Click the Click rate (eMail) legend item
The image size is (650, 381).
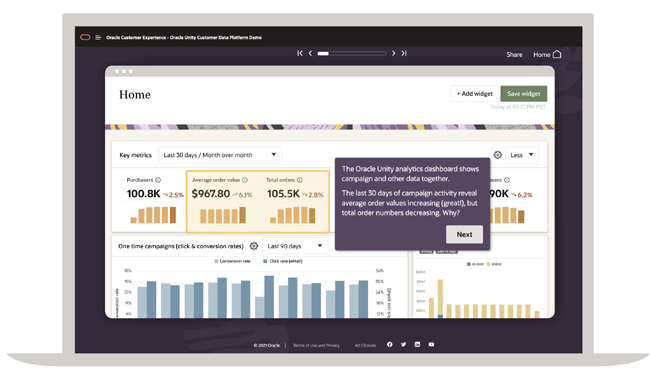[x=283, y=261]
